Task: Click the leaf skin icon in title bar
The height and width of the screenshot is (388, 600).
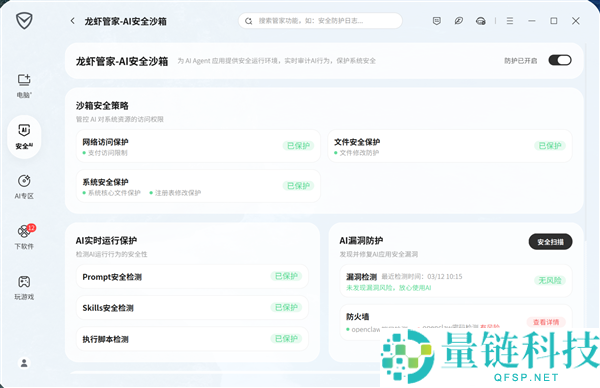Action: (458, 21)
